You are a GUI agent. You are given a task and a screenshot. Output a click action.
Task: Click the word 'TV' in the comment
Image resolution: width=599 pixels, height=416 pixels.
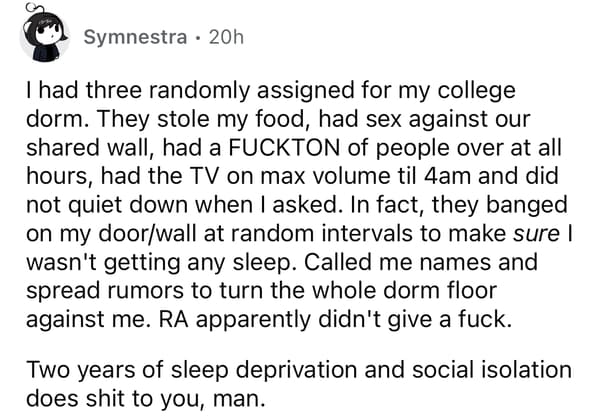pyautogui.click(x=205, y=176)
